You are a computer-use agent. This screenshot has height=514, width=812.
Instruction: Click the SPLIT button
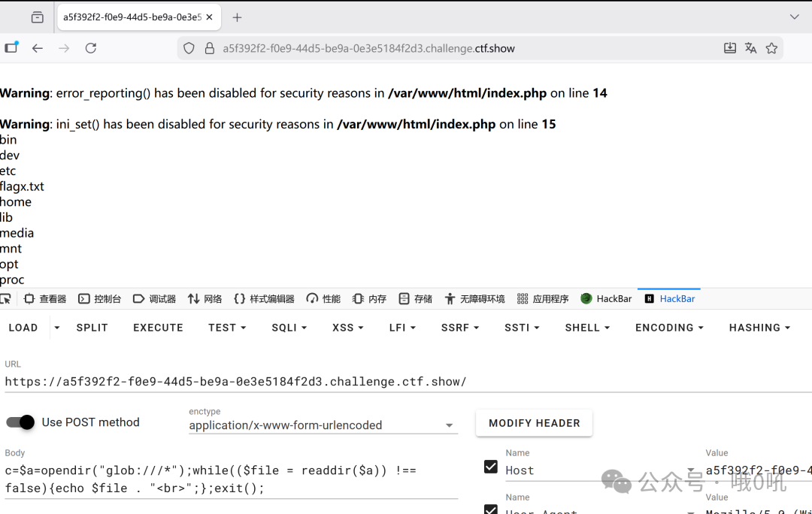(92, 328)
